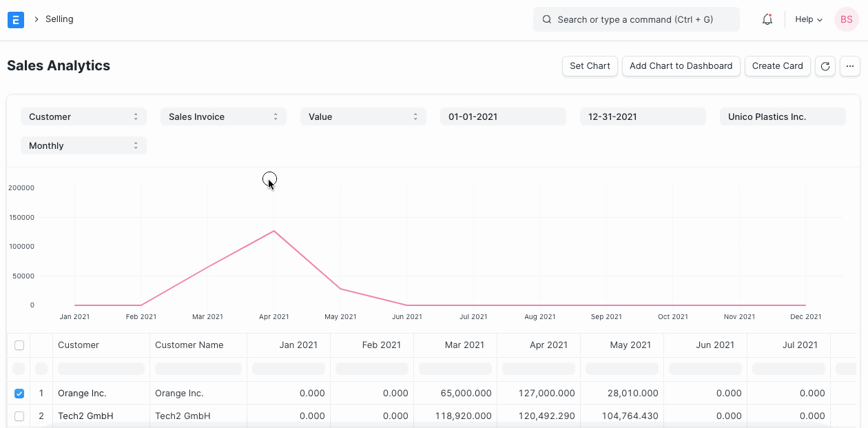Open the Help menu
Image resolution: width=868 pixels, height=428 pixels.
coord(807,19)
